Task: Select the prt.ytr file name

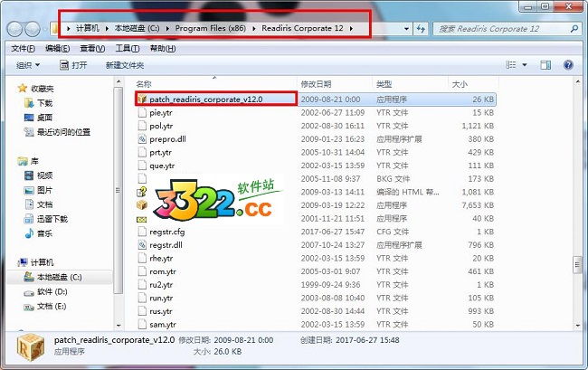Action: [160, 153]
